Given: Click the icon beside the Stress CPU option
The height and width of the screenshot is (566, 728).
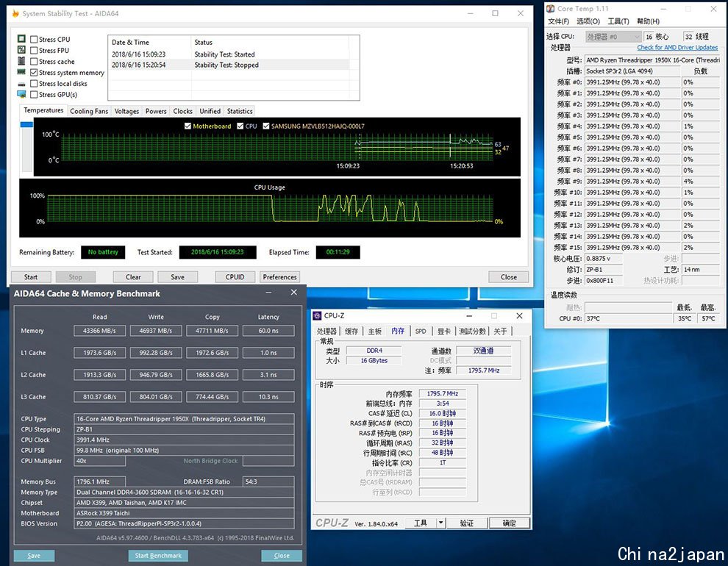Looking at the screenshot, I should pos(21,39).
